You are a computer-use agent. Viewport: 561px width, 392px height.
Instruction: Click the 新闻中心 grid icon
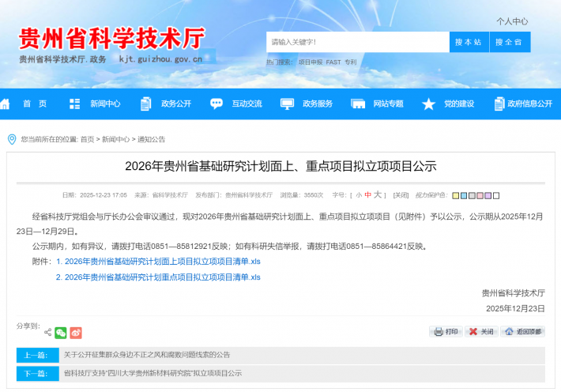pos(75,104)
